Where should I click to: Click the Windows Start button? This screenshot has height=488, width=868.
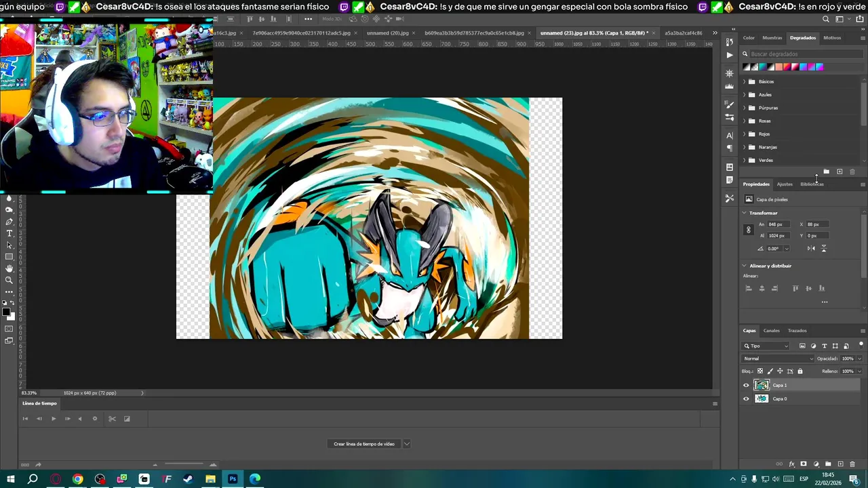tap(10, 479)
